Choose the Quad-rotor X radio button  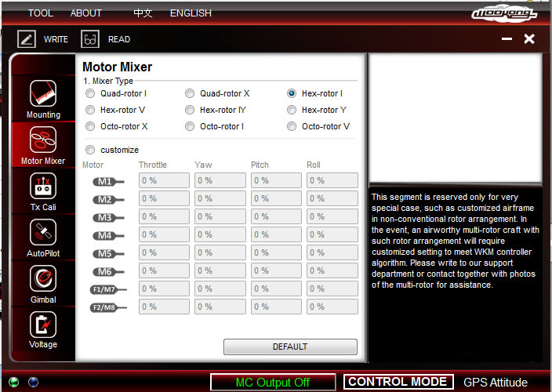click(x=190, y=93)
